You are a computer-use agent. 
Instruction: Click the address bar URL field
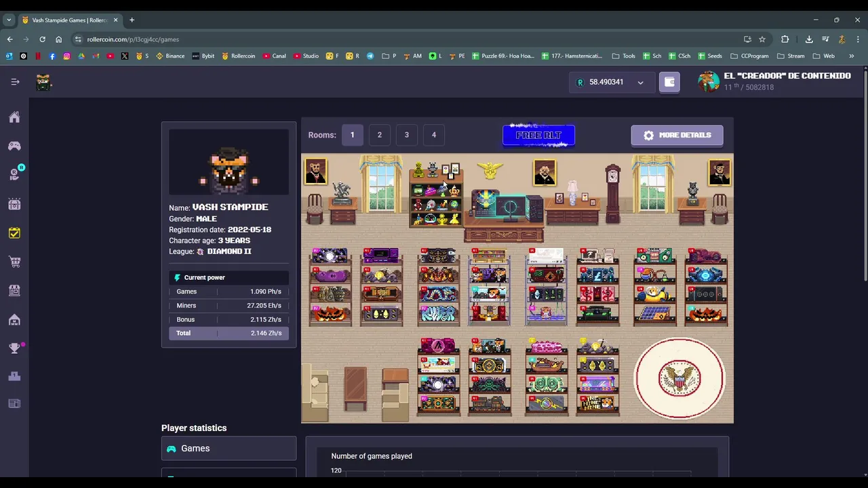(407, 39)
